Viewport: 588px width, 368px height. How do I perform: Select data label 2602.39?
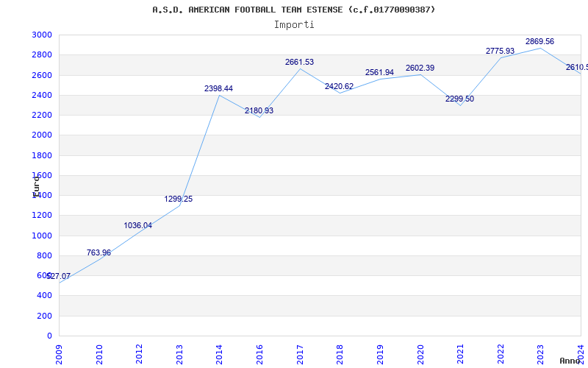(420, 68)
